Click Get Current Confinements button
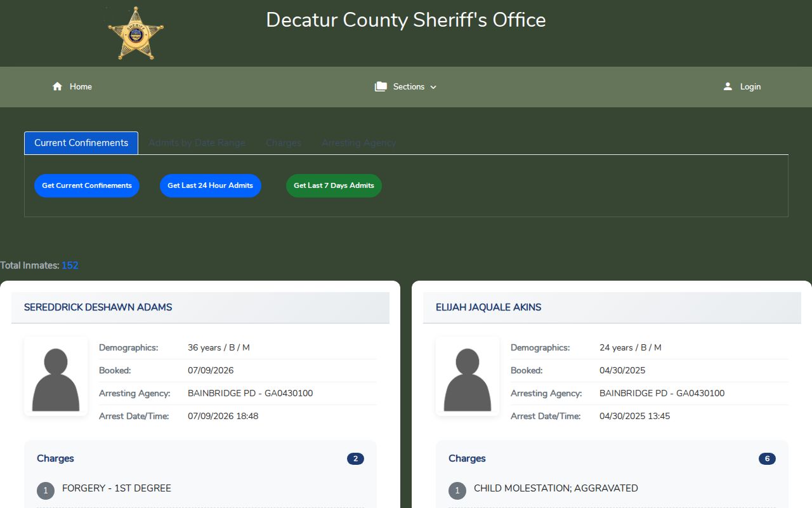The width and height of the screenshot is (812, 508). click(x=87, y=185)
